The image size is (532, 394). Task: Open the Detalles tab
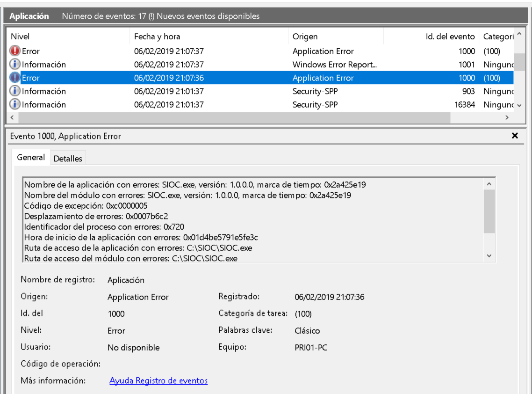click(x=68, y=159)
